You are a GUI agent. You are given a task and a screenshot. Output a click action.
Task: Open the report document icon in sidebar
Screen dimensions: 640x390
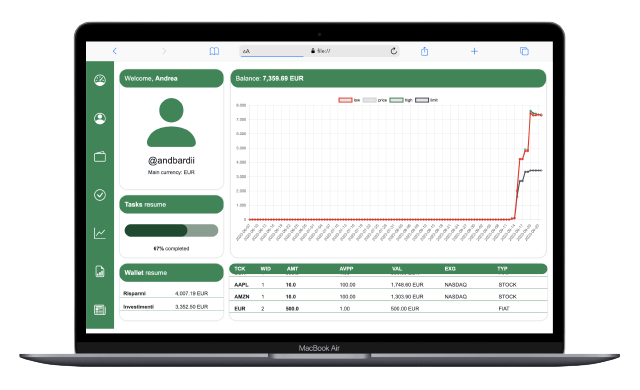[100, 271]
